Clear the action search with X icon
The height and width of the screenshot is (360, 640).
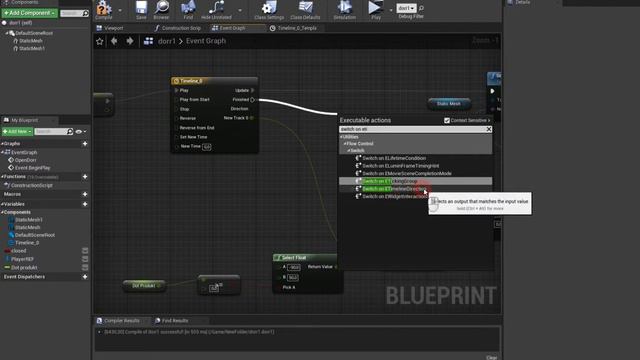coord(489,129)
